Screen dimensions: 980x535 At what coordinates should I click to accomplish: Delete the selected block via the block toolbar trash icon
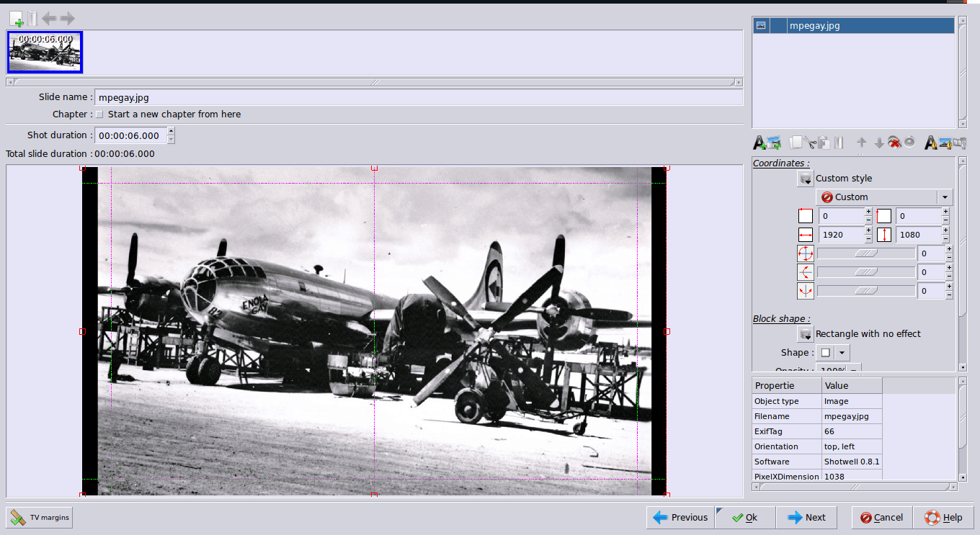click(x=838, y=143)
